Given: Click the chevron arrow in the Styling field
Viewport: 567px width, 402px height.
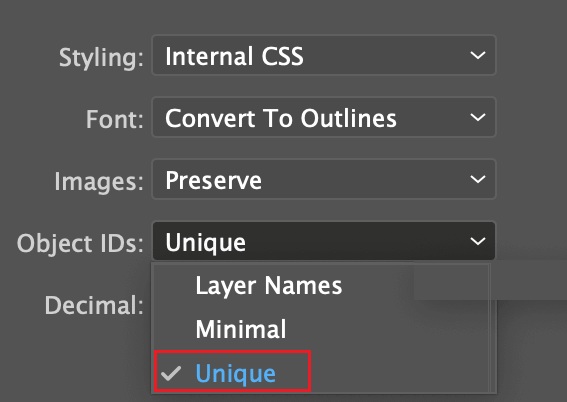Looking at the screenshot, I should point(478,55).
